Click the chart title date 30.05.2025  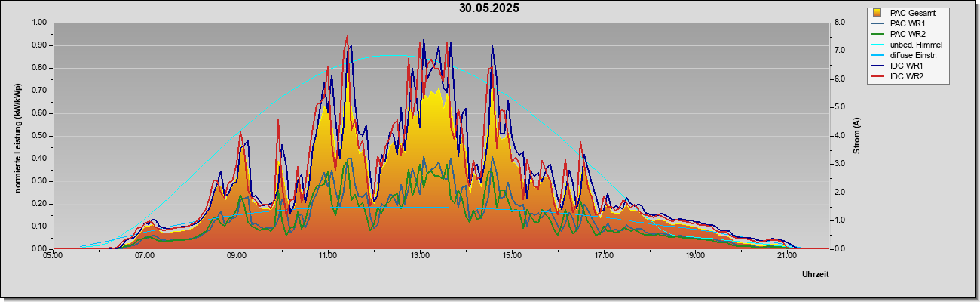point(489,8)
